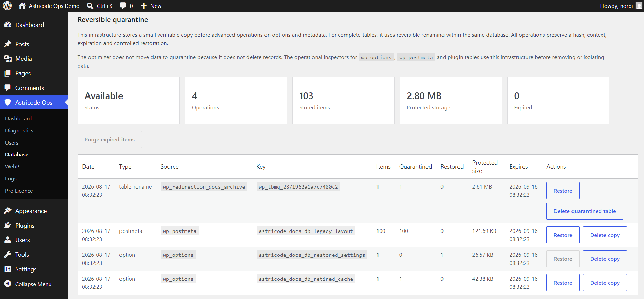Image resolution: width=644 pixels, height=299 pixels.
Task: Open the WebP submenu item
Action: (x=12, y=166)
